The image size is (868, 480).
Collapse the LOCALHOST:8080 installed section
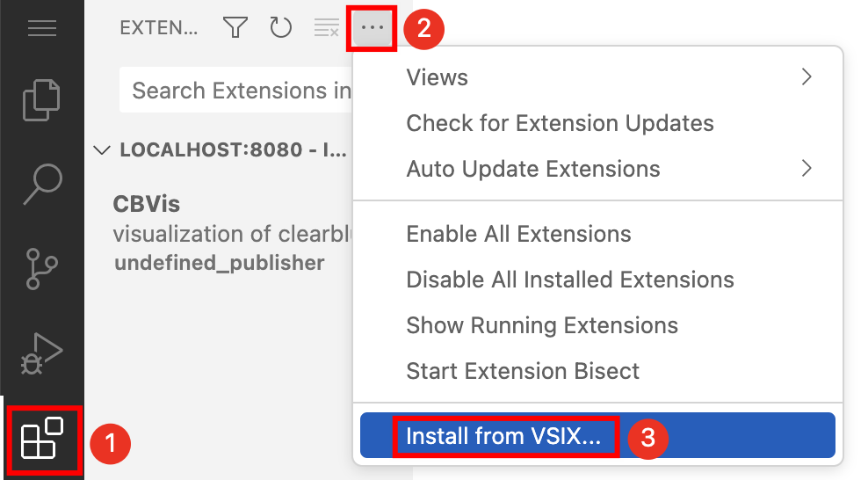(x=103, y=150)
